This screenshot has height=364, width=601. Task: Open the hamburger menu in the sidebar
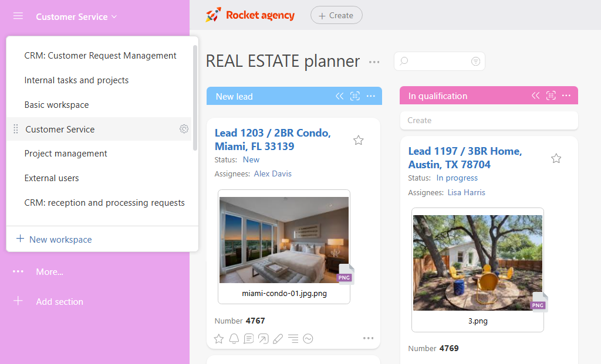(x=18, y=16)
